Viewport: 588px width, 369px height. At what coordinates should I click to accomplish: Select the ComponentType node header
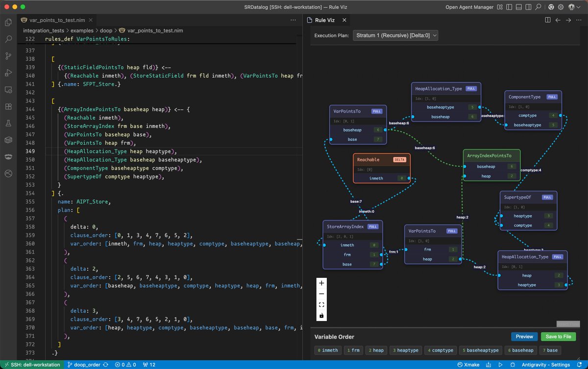533,97
